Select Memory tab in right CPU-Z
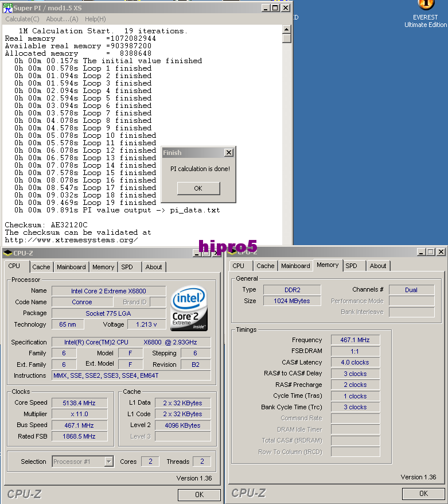Image resolution: width=448 pixels, height=504 pixels. pyautogui.click(x=328, y=265)
